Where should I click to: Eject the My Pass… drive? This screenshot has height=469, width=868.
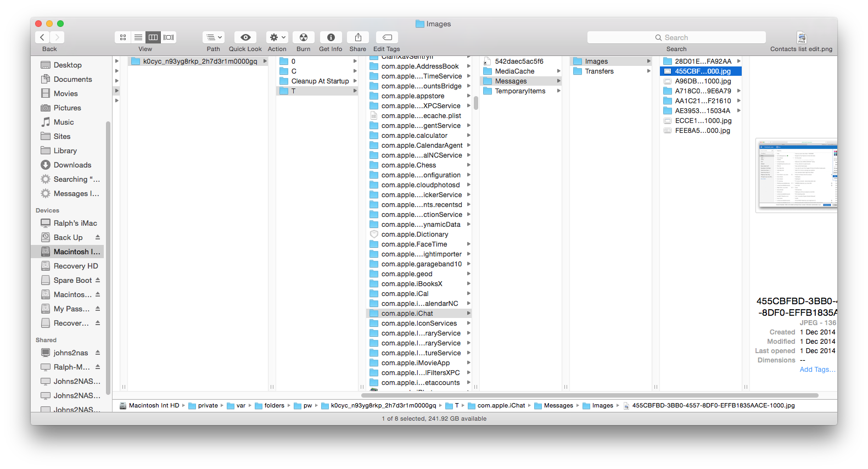pos(98,309)
